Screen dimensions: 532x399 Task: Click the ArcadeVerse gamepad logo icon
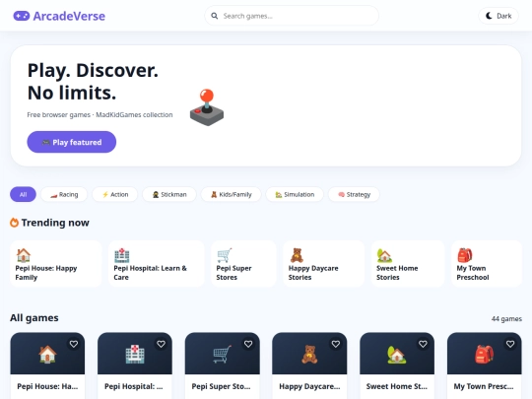click(22, 16)
